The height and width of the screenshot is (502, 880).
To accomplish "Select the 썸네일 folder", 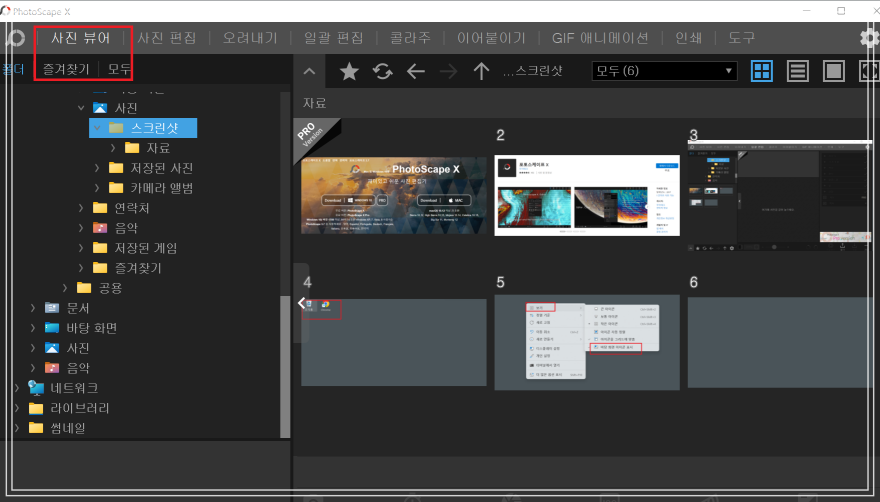I will [57, 428].
